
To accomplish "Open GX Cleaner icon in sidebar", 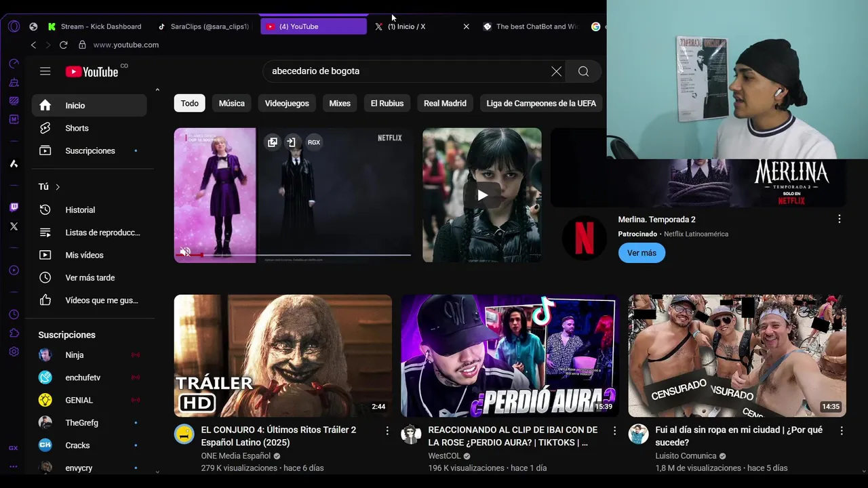I will (14, 82).
